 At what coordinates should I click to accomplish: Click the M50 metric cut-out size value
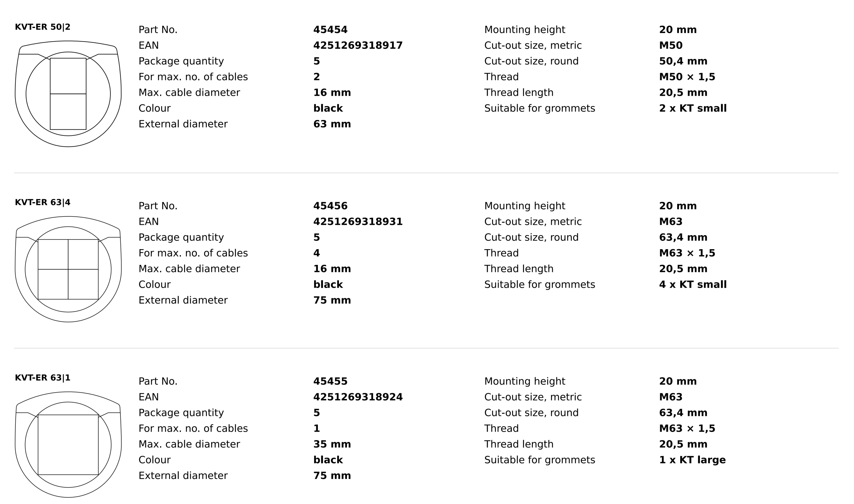click(x=671, y=45)
